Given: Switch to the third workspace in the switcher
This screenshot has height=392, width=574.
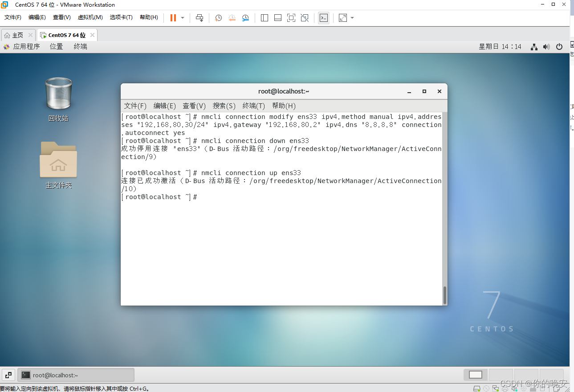Looking at the screenshot, I should [x=526, y=375].
